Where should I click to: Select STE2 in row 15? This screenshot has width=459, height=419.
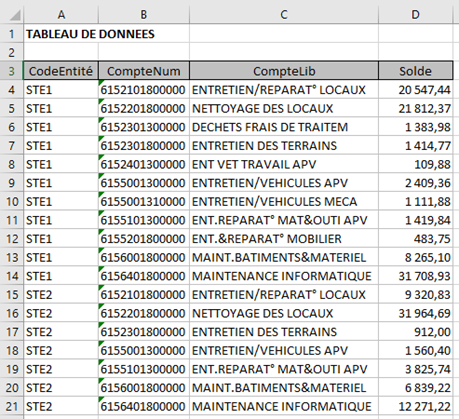pos(61,295)
